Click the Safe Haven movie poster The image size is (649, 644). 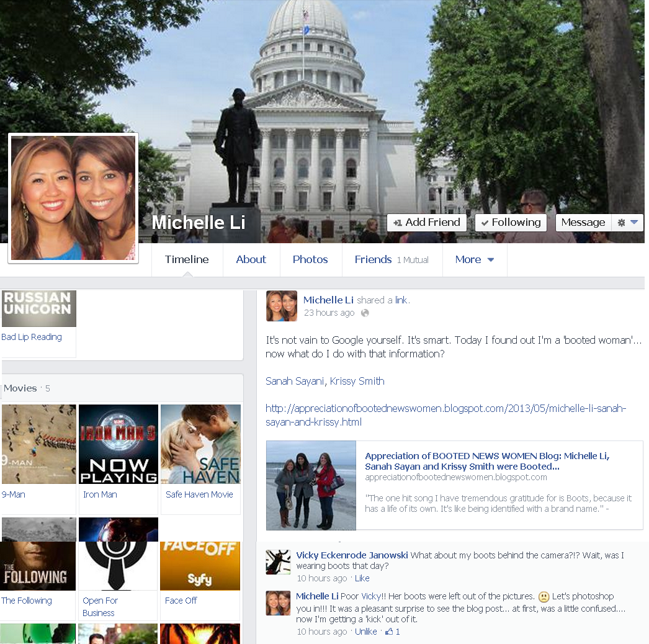[201, 444]
